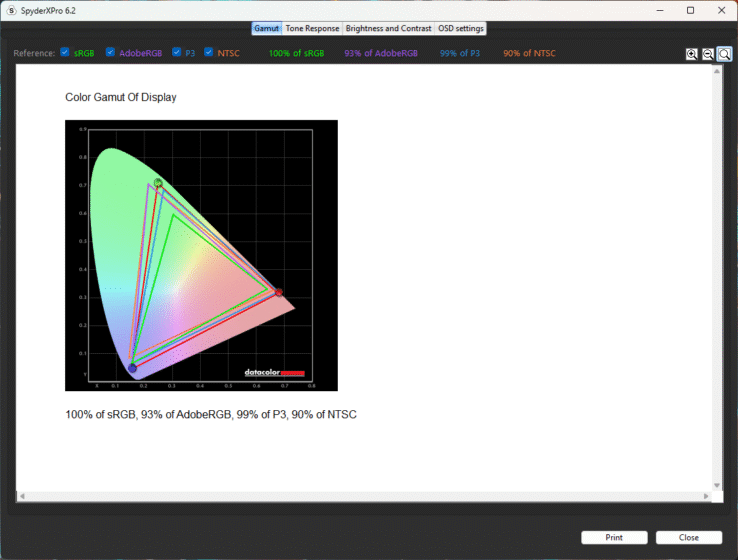Image resolution: width=738 pixels, height=560 pixels.
Task: Click the Print button
Action: click(614, 537)
